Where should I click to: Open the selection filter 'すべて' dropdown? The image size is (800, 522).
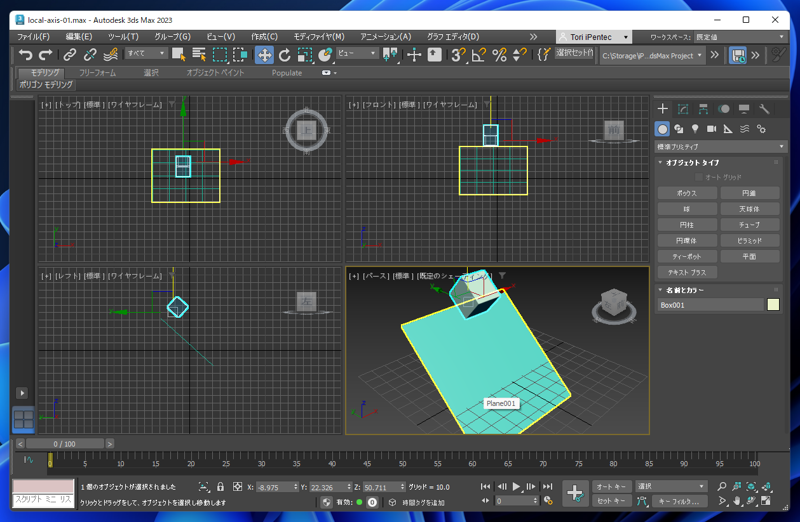[x=146, y=53]
